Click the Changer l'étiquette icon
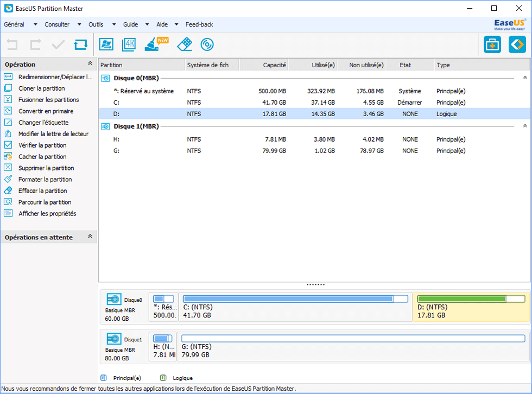Screen dimensions: 532x394 [8, 123]
